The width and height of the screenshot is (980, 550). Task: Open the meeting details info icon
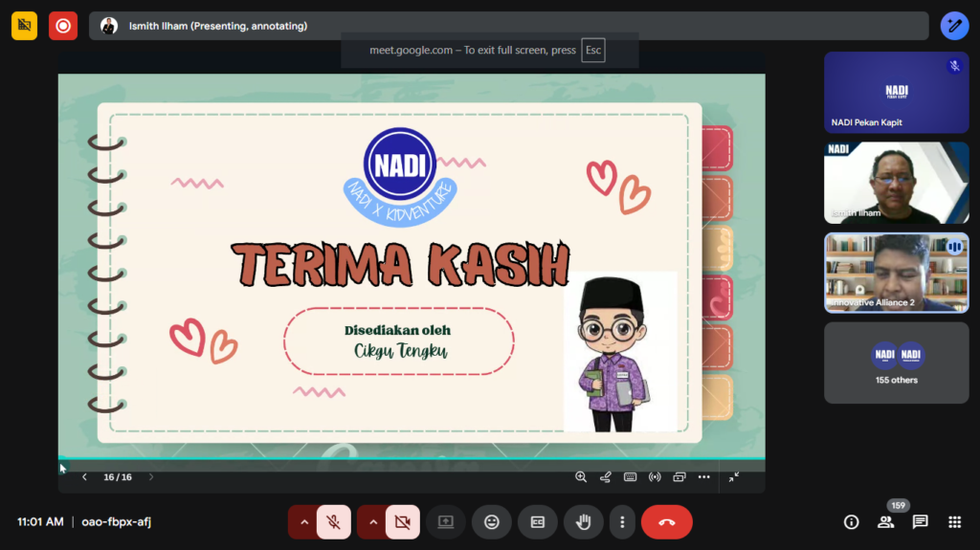851,522
